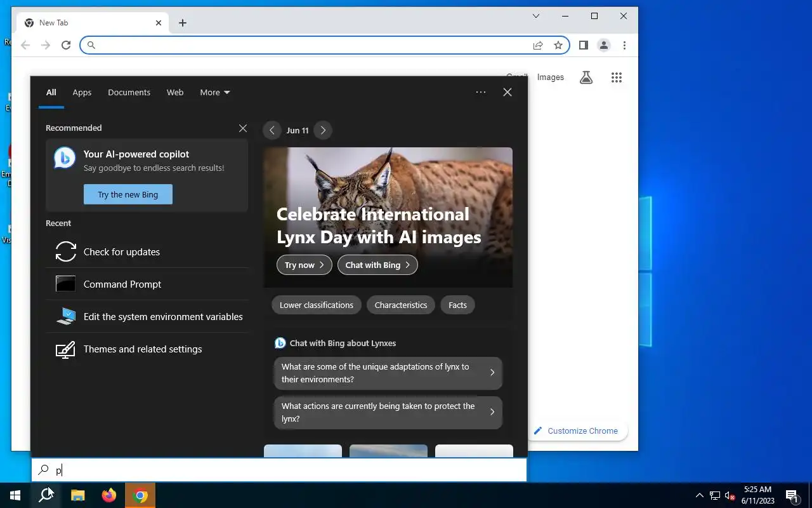812x508 pixels.
Task: Click Chrome's back navigation arrow
Action: 25,45
